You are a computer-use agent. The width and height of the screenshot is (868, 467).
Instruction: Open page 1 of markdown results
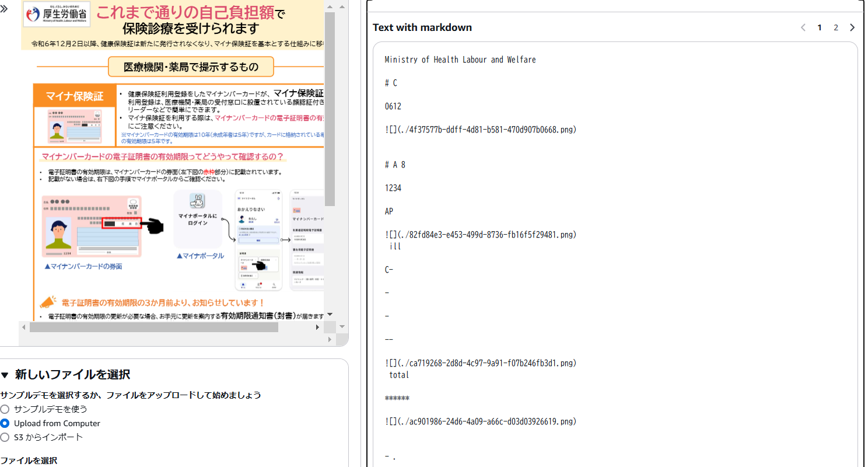(x=820, y=27)
